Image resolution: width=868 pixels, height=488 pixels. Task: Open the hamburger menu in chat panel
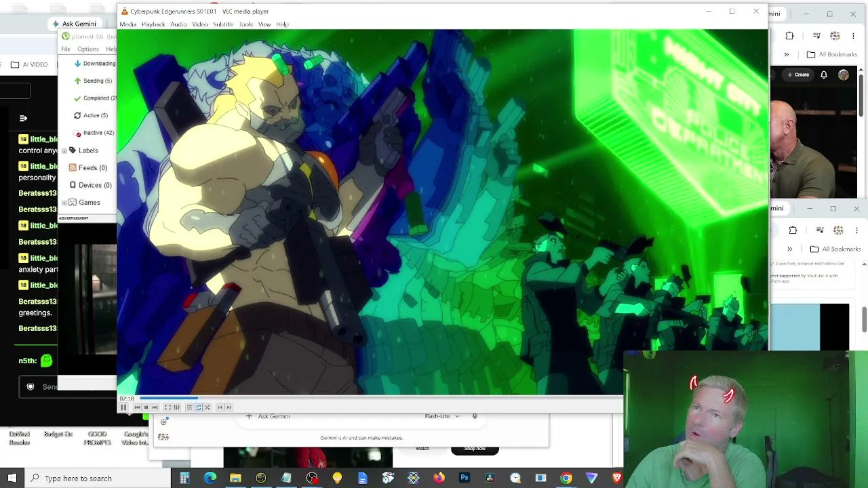23,119
